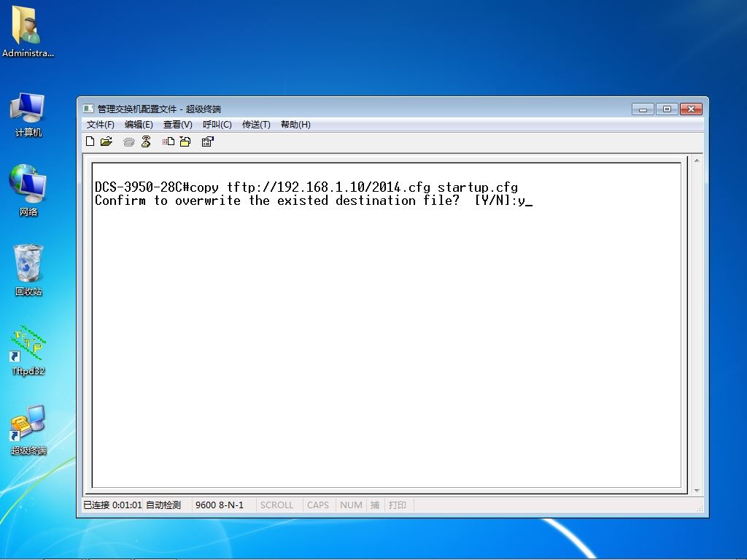Click the scrollbar up arrow
The width and height of the screenshot is (747, 560).
point(697,161)
